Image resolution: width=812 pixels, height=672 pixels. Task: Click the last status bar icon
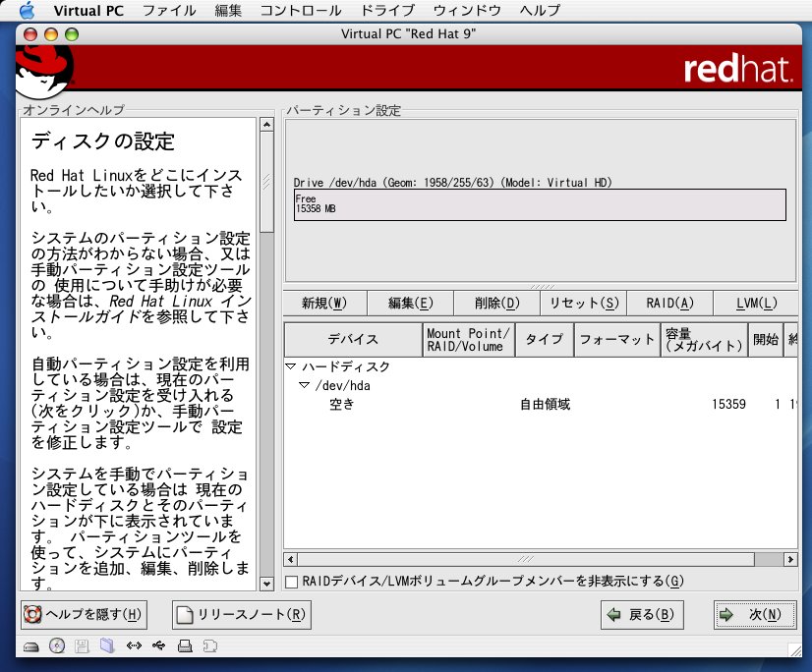click(x=209, y=646)
